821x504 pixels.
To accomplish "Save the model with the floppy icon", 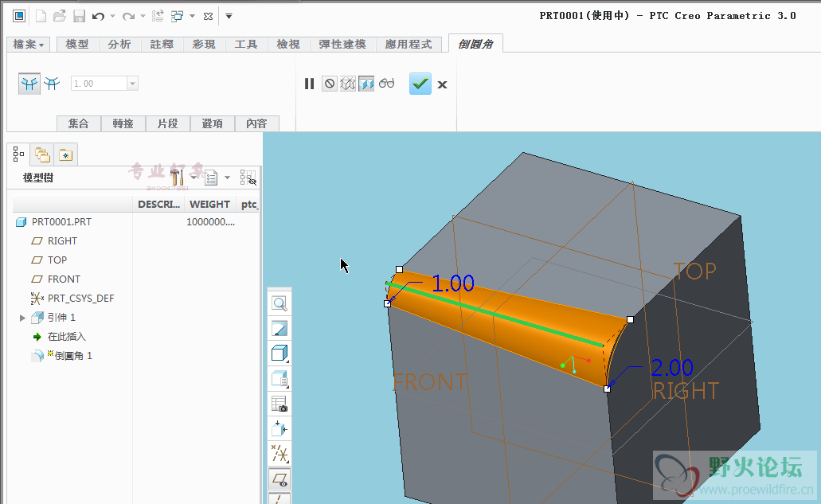I will click(x=79, y=16).
